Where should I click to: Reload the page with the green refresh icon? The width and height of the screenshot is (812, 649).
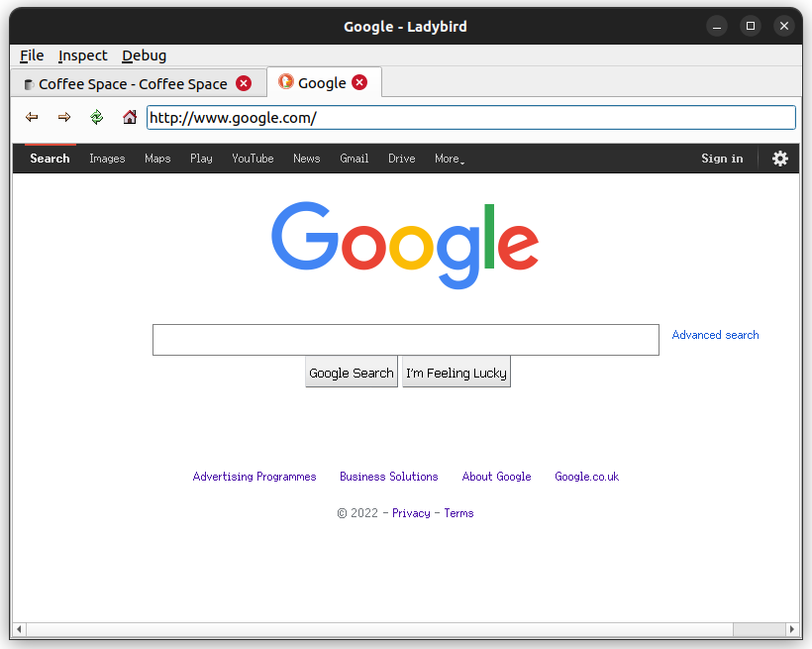click(x=97, y=117)
